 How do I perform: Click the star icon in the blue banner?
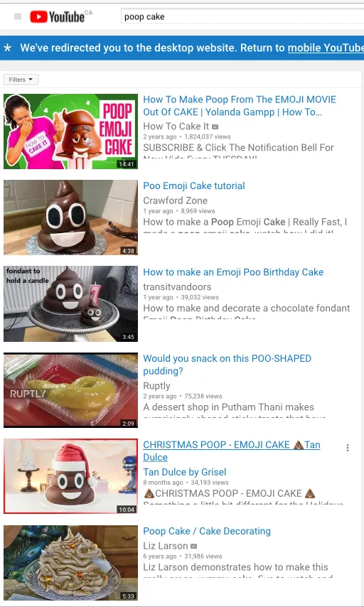[x=7, y=48]
